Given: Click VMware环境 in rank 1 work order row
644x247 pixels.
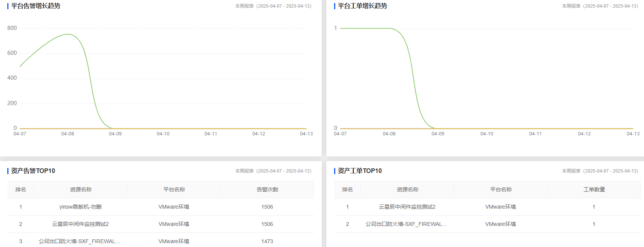Looking at the screenshot, I should click(x=501, y=207).
